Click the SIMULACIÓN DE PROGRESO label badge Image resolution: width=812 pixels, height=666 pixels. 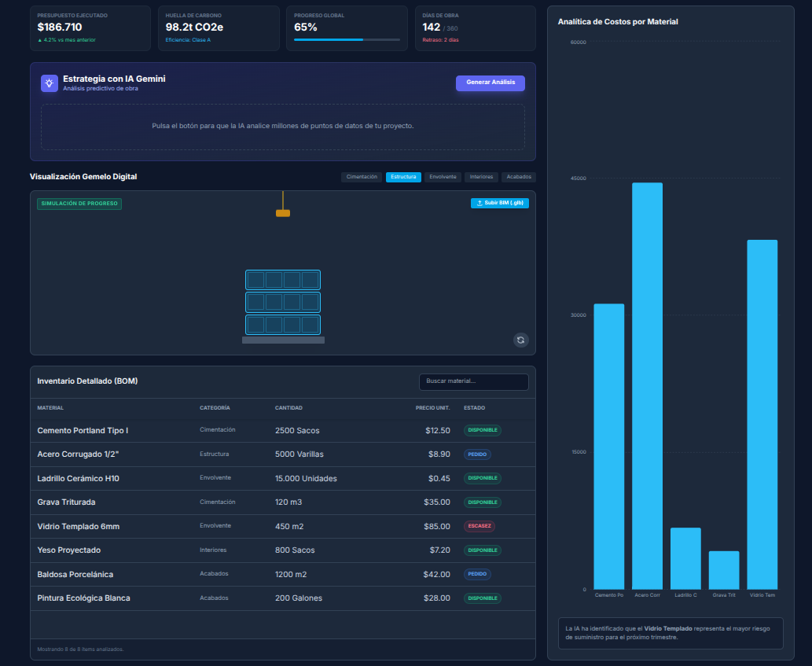click(79, 204)
